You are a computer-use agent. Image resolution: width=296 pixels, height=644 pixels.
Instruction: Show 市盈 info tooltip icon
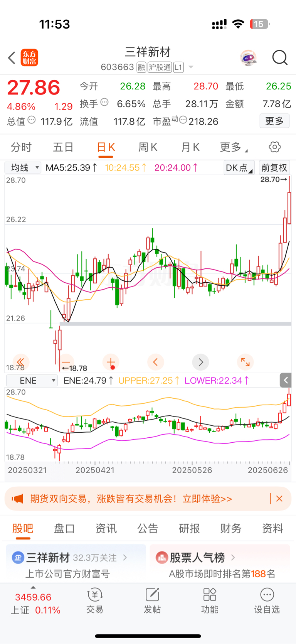click(x=183, y=120)
